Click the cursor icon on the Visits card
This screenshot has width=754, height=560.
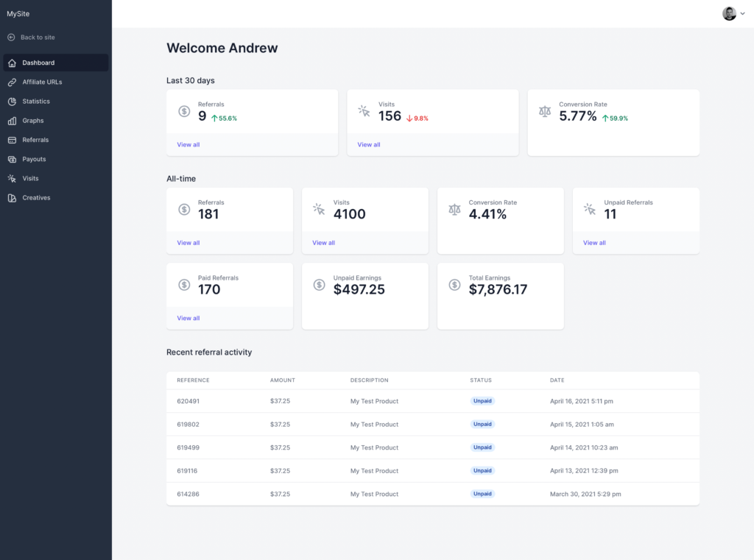tap(363, 110)
